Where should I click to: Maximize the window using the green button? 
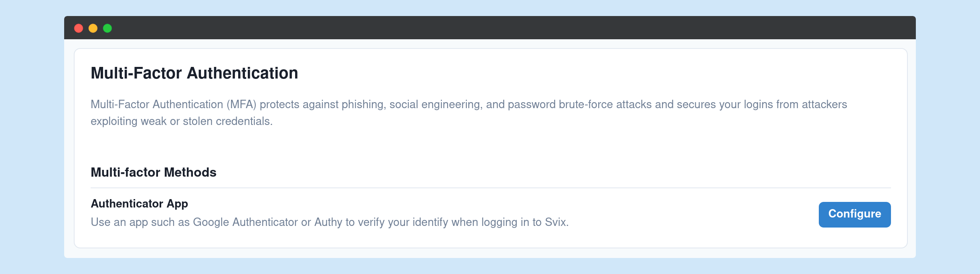tap(107, 28)
